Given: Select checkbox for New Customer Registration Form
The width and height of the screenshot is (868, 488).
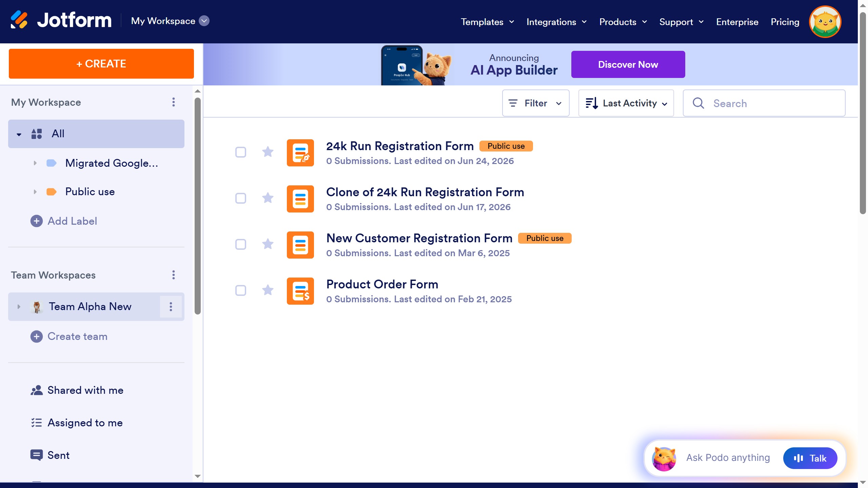Looking at the screenshot, I should (241, 244).
